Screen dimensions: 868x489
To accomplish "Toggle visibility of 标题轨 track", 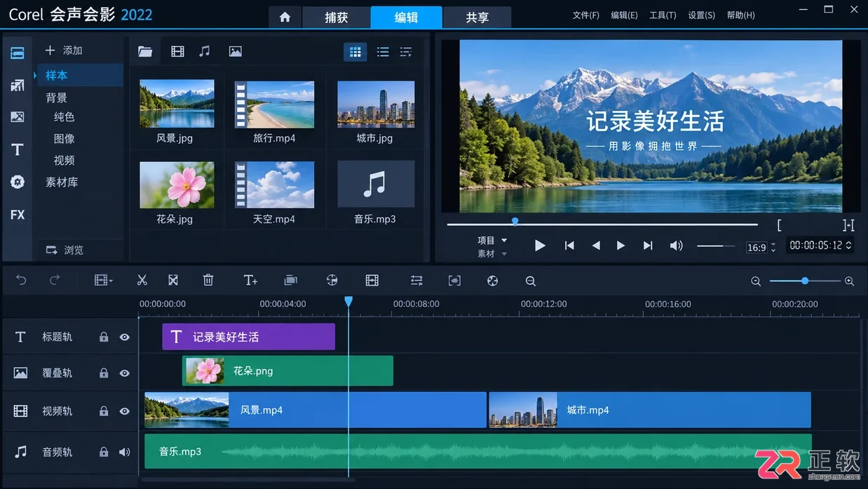I will (x=124, y=337).
